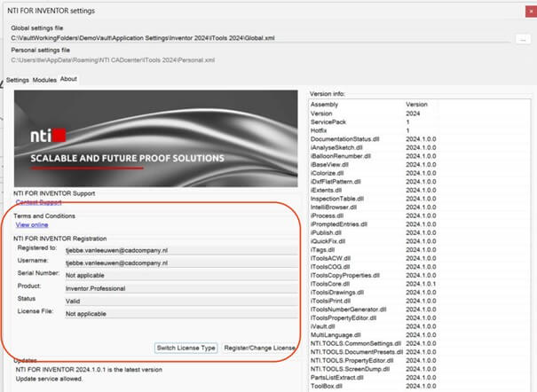Select the iDxfFlatPattern.dll row
Image resolution: width=537 pixels, height=392 pixels.
pyautogui.click(x=420, y=182)
